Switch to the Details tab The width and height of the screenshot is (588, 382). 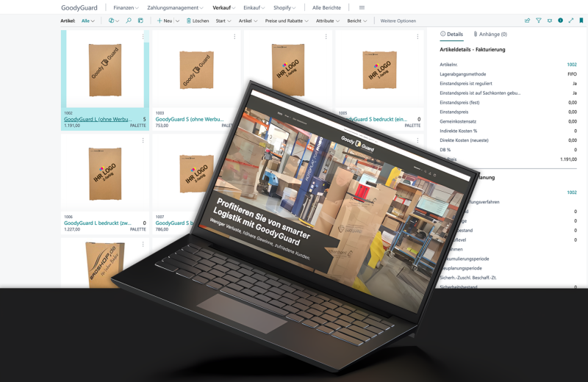(451, 34)
